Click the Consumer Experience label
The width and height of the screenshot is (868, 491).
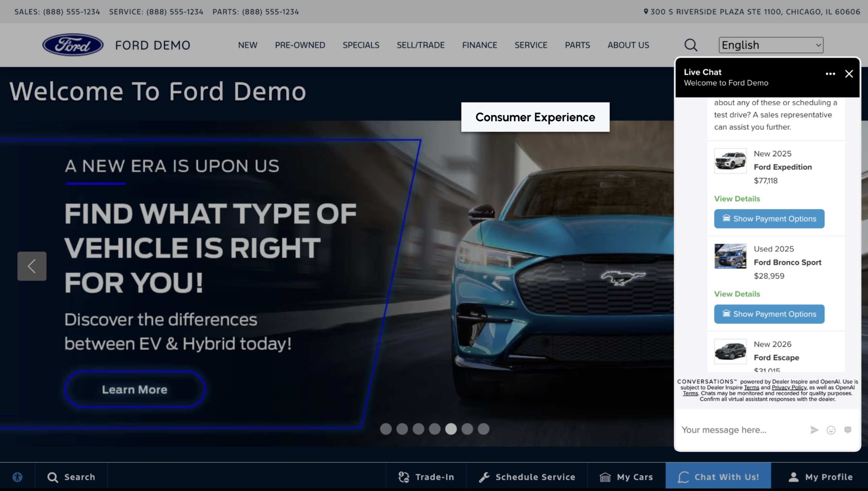[x=535, y=117]
